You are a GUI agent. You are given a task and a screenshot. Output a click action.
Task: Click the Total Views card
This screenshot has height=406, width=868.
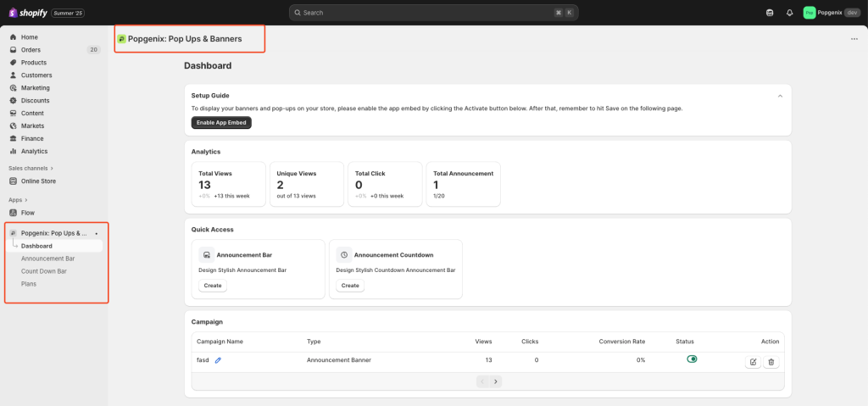(x=229, y=184)
